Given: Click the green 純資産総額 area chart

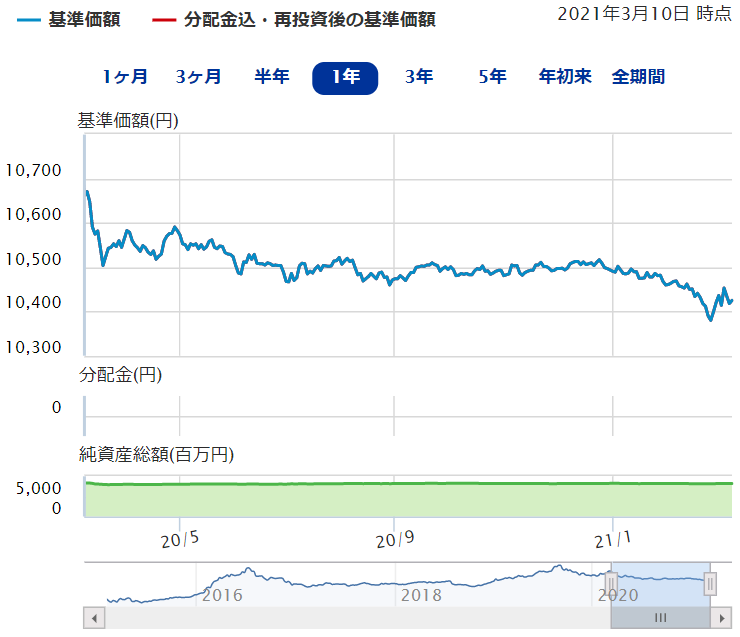Looking at the screenshot, I should point(400,500).
